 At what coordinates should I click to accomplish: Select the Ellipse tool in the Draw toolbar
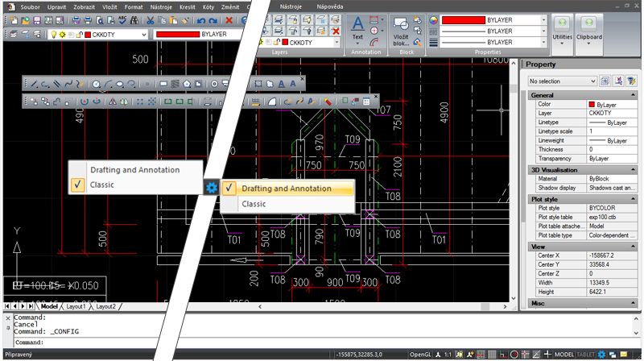(119, 84)
